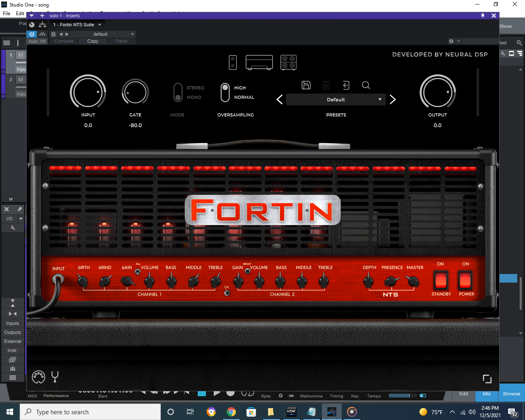The image size is (525, 420).
Task: Toggle the Channel 1 KILL switch
Action: coord(138,271)
